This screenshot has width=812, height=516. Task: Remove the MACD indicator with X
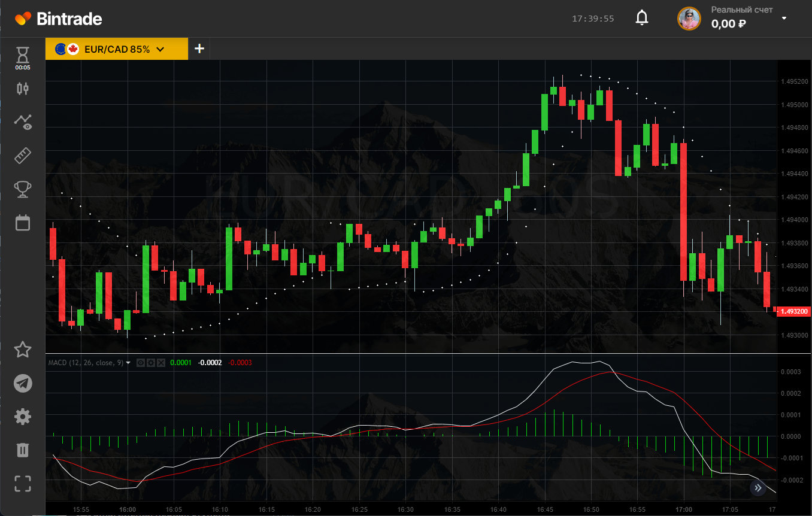click(x=160, y=363)
